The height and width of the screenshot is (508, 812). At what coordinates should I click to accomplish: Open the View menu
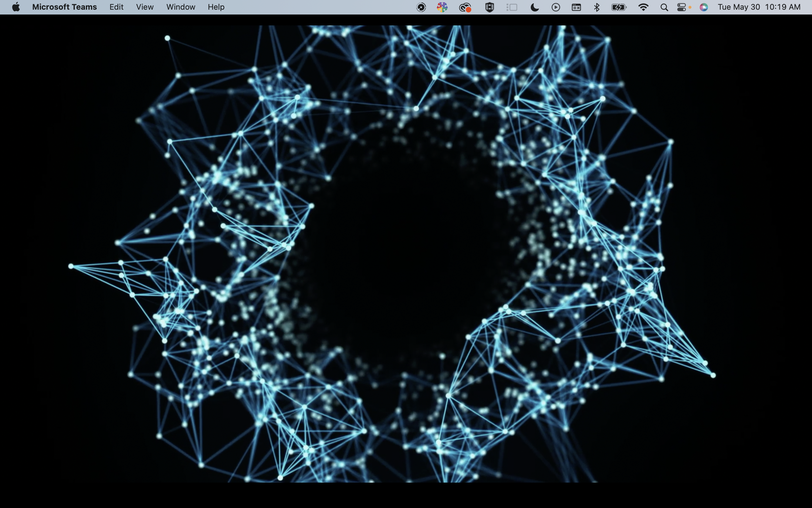pos(145,7)
